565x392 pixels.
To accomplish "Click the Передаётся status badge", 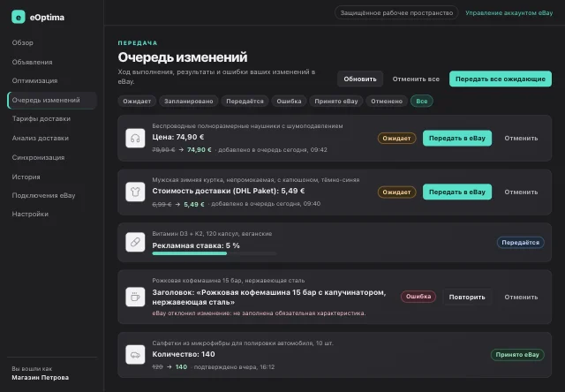I will [520, 243].
